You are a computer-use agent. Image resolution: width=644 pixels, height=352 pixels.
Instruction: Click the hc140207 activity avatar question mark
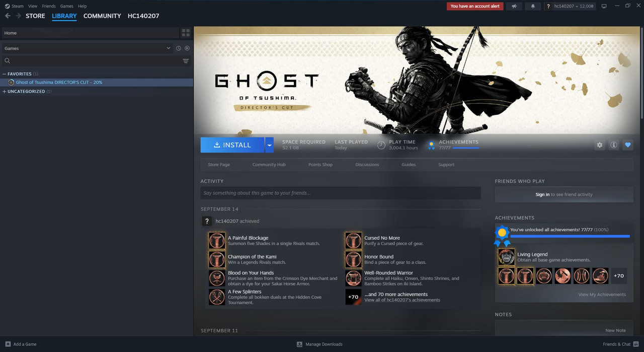(207, 221)
